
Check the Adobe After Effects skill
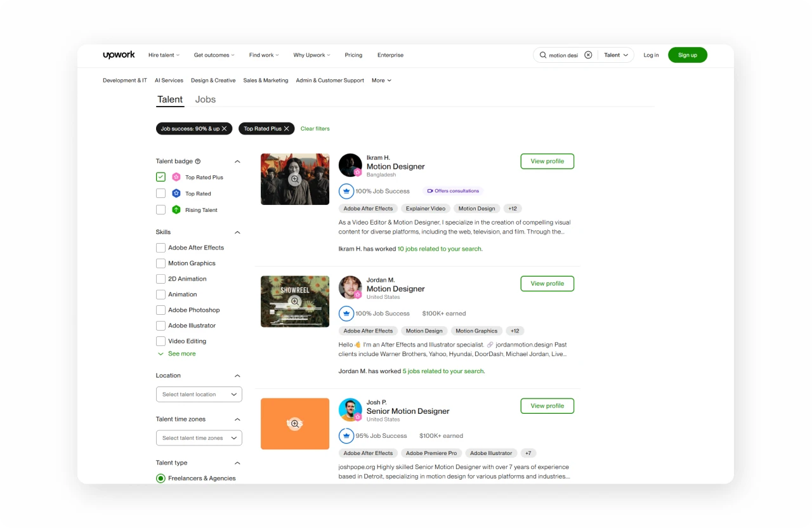click(160, 247)
